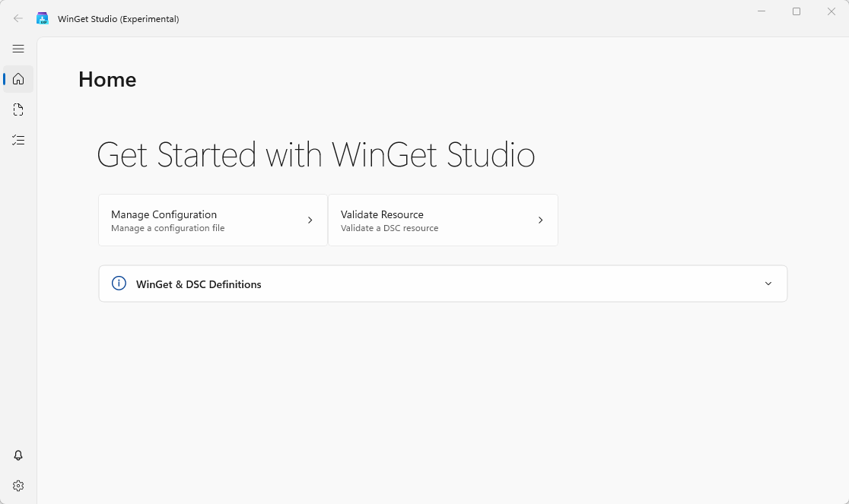Open the hamburger navigation menu
Image resolution: width=849 pixels, height=504 pixels.
coord(18,49)
